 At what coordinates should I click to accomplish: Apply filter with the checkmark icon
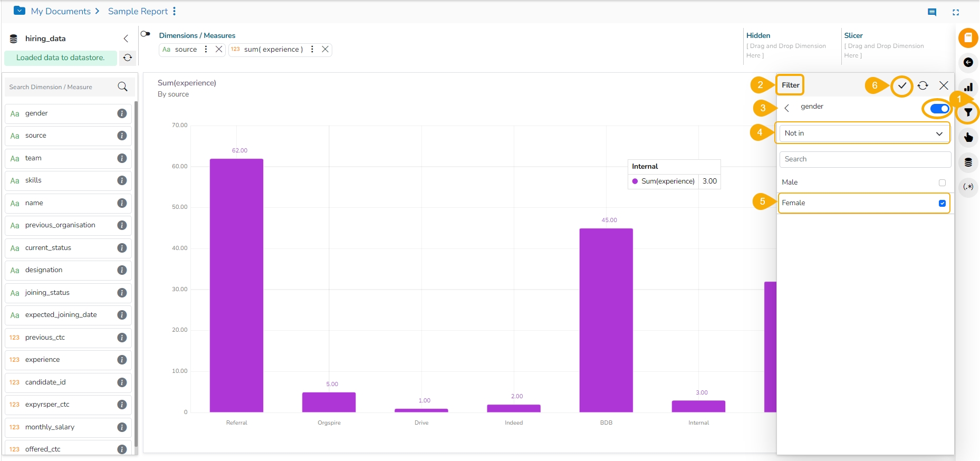click(902, 85)
